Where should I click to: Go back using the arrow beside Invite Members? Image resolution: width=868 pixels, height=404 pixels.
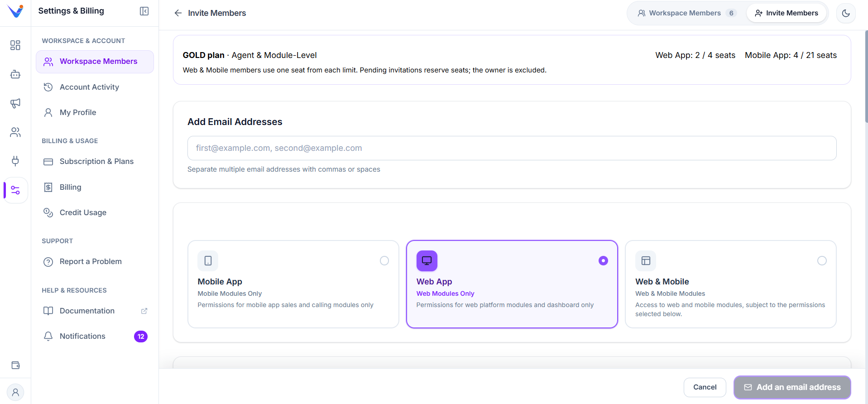tap(178, 13)
